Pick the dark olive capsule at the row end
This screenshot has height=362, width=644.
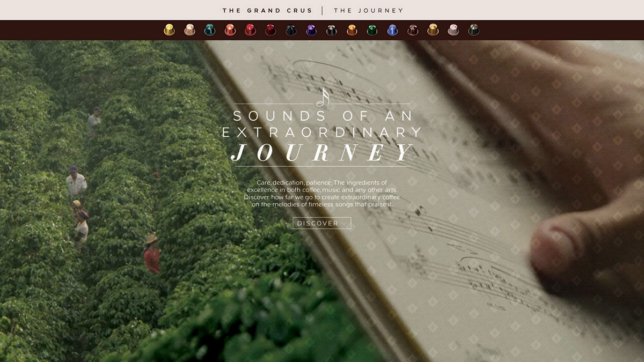point(473,30)
